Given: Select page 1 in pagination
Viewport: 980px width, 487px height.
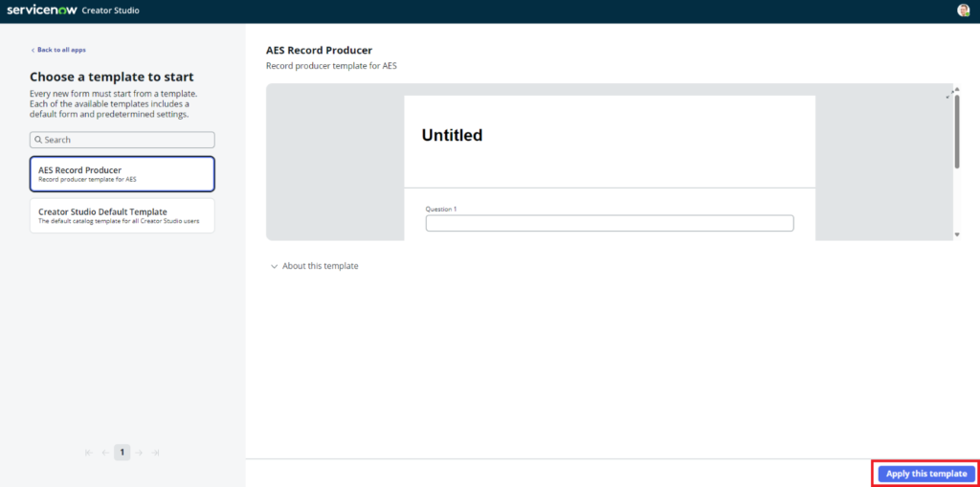Looking at the screenshot, I should pos(122,453).
